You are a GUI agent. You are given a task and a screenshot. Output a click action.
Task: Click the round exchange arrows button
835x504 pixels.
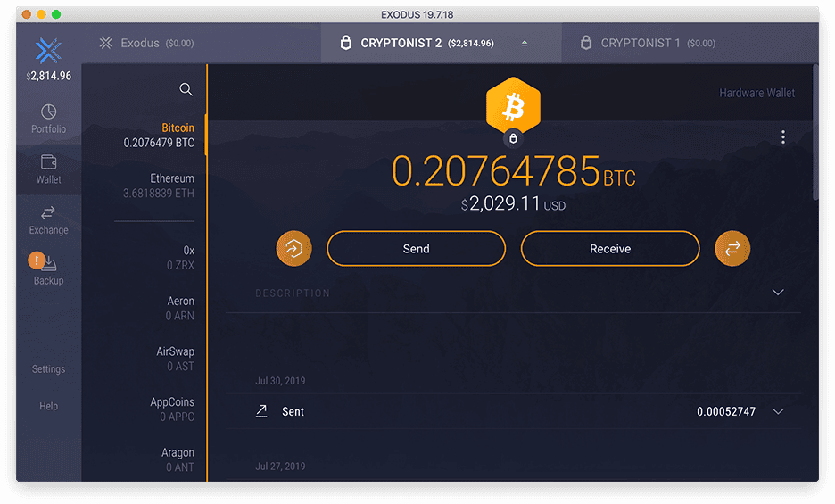(x=732, y=248)
